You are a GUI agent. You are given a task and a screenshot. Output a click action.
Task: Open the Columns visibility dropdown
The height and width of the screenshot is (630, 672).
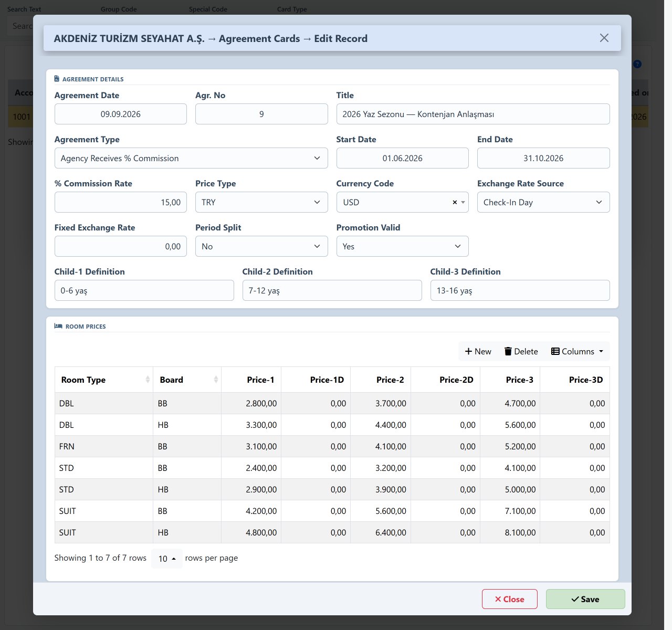577,351
